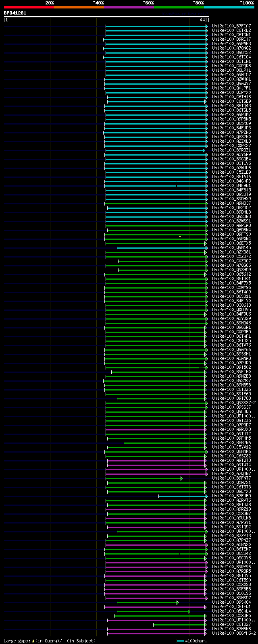Click the green alignment bar of UniRef100_C6T327
Screen dimensions: 258x644
[180, 624]
